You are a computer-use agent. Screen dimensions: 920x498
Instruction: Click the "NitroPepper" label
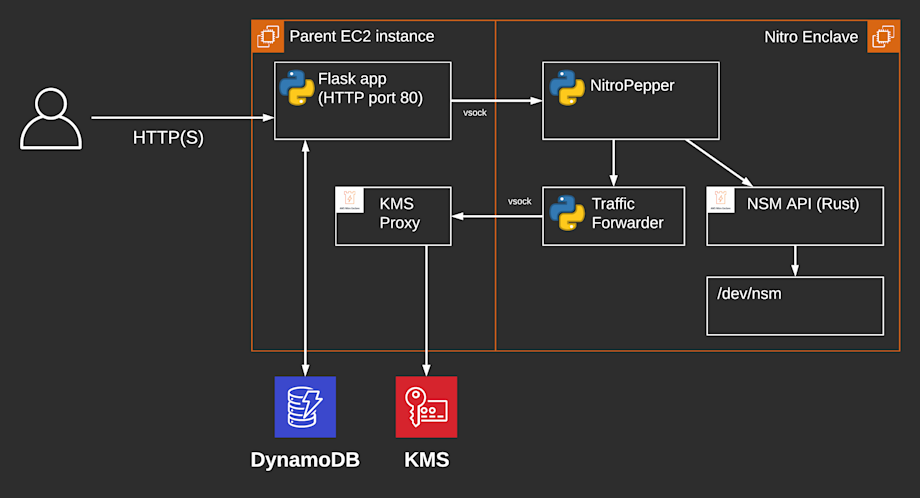pyautogui.click(x=632, y=86)
